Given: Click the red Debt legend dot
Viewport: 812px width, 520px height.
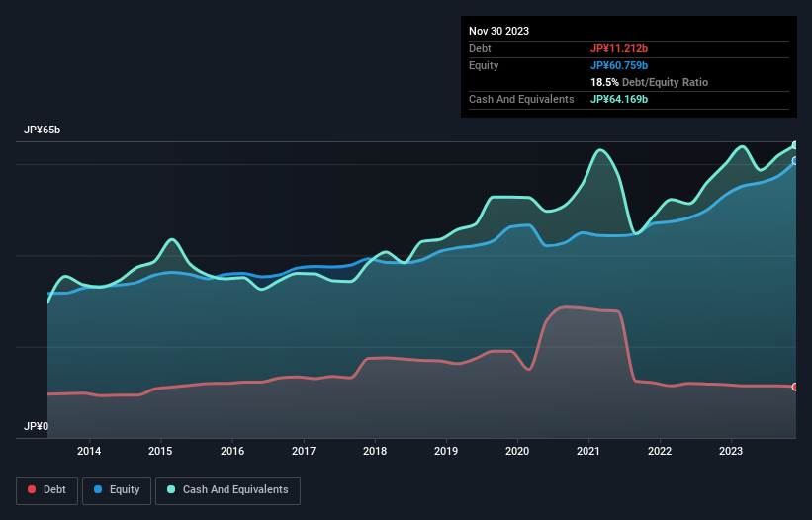Looking at the screenshot, I should tap(32, 489).
